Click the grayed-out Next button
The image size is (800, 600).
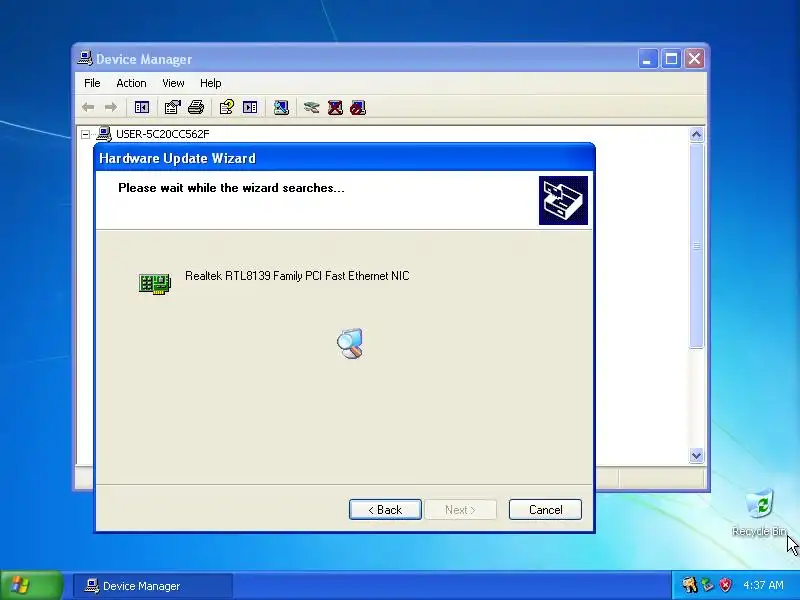click(x=460, y=510)
